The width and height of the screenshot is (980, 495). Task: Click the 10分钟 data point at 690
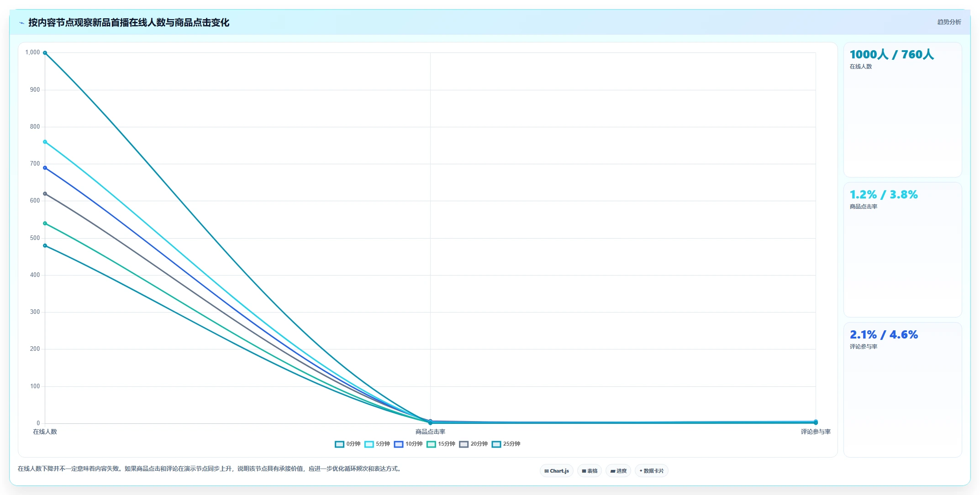(x=45, y=168)
